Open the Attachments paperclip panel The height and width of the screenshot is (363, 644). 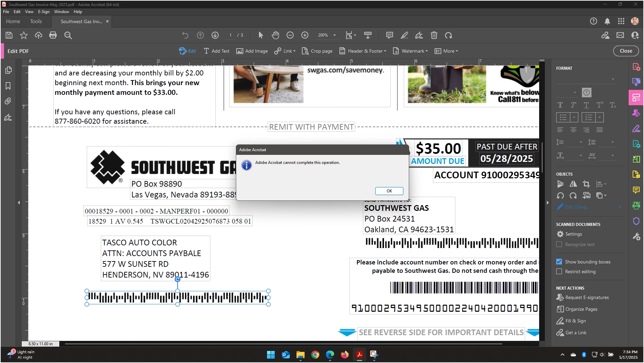tap(8, 101)
